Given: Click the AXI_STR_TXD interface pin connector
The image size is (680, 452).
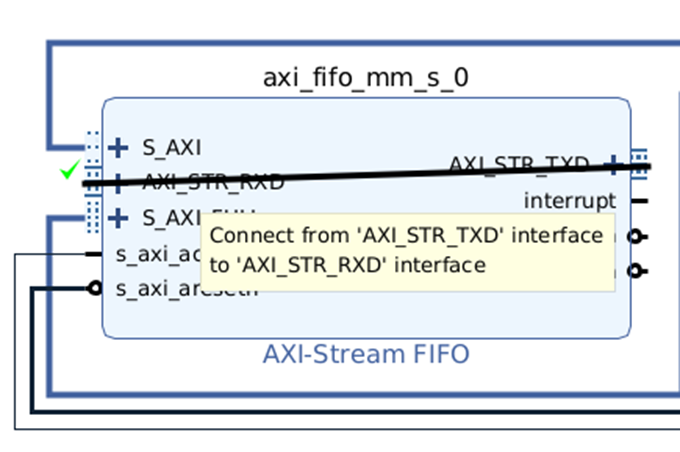Looking at the screenshot, I should [639, 164].
